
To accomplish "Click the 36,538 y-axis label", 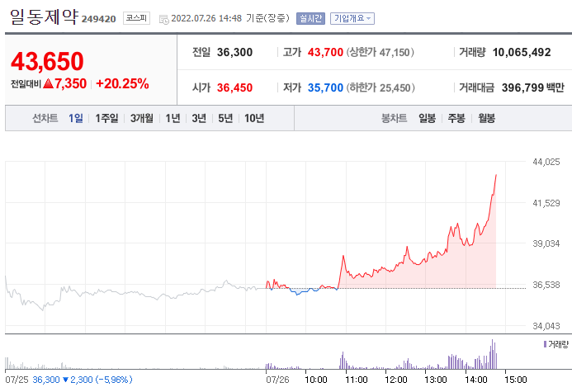I will [546, 285].
